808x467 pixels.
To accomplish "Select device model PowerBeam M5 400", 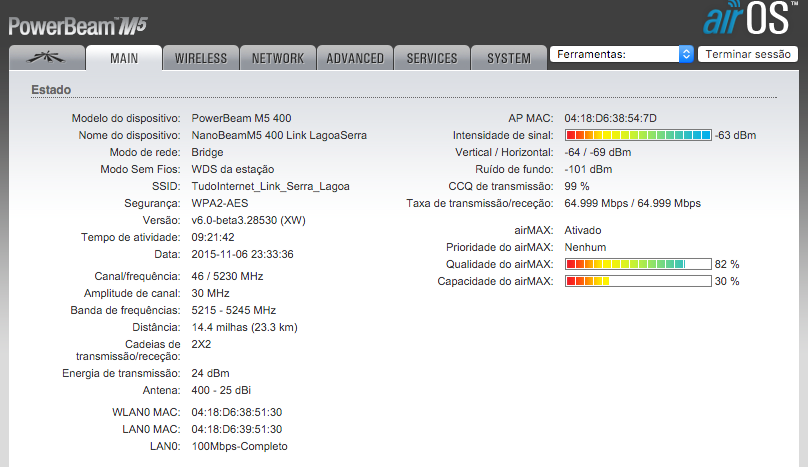I will coord(241,118).
